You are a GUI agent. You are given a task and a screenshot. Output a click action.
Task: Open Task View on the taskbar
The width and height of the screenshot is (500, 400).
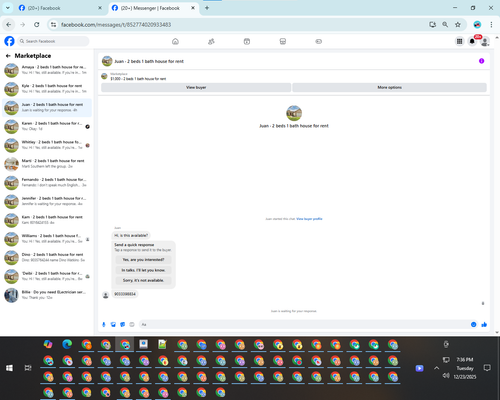pyautogui.click(x=28, y=368)
